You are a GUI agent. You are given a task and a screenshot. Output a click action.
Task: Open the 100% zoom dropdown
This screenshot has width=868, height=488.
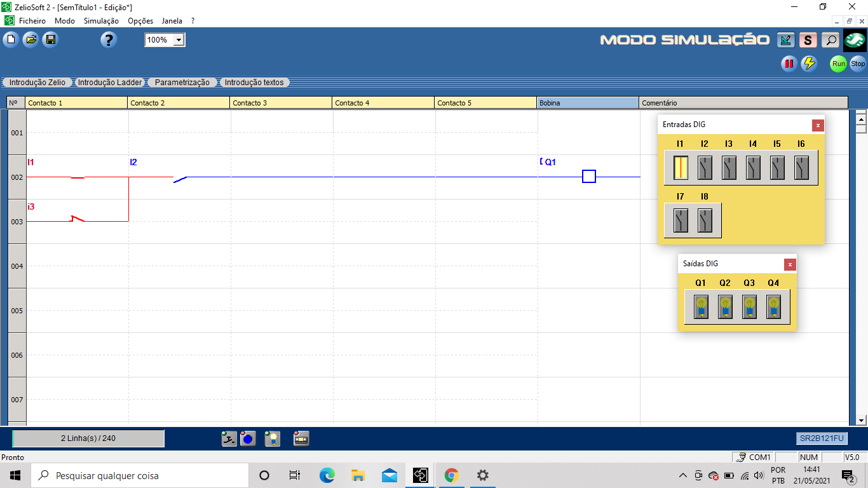pos(179,40)
